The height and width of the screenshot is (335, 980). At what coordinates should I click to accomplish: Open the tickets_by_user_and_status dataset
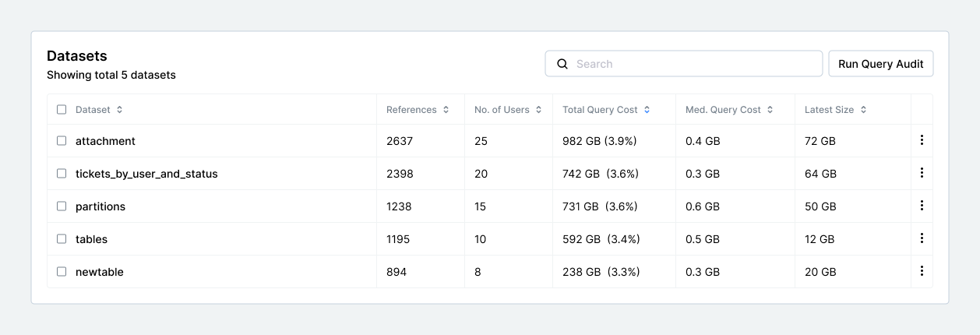(146, 174)
